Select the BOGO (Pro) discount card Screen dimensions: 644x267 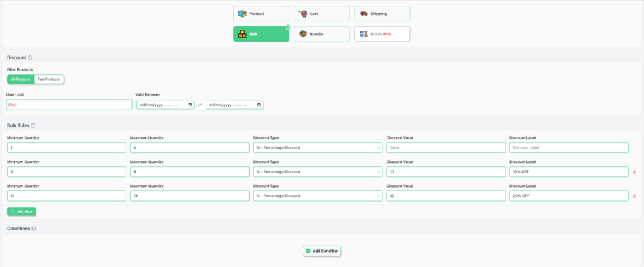click(382, 34)
